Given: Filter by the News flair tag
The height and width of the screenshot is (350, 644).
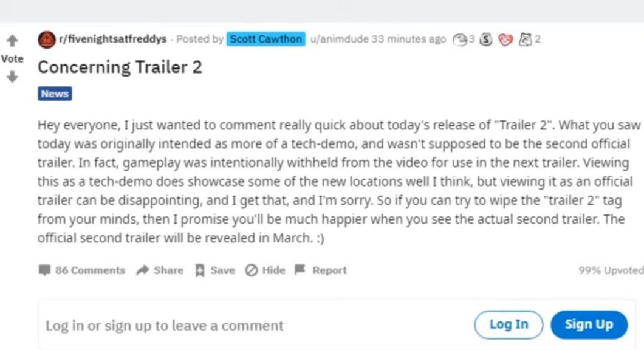Looking at the screenshot, I should [x=55, y=94].
